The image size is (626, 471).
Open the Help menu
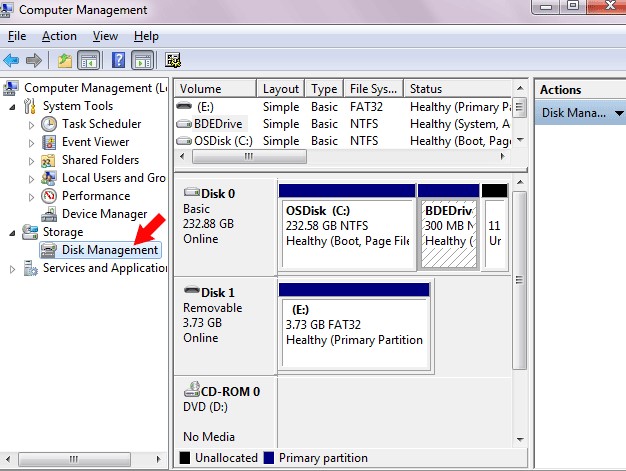click(x=146, y=36)
